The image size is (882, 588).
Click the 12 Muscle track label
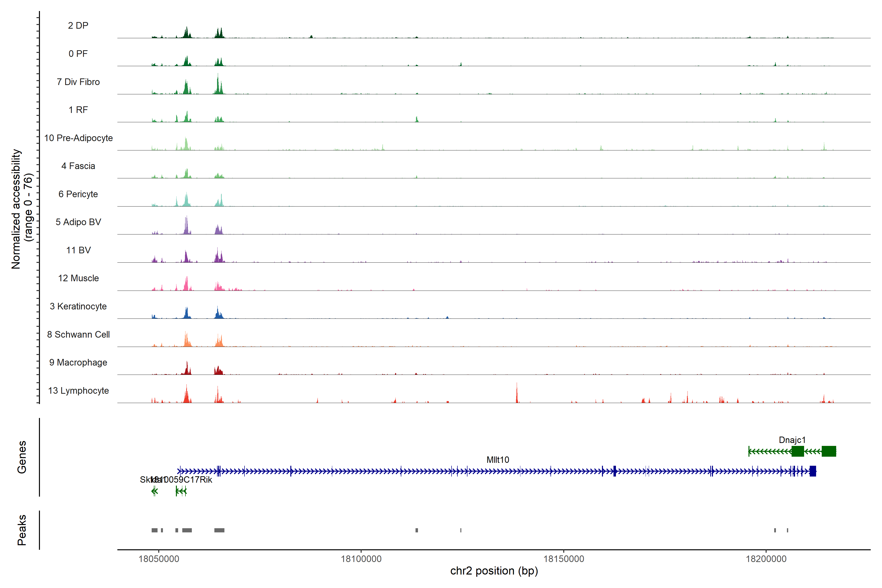pyautogui.click(x=78, y=278)
